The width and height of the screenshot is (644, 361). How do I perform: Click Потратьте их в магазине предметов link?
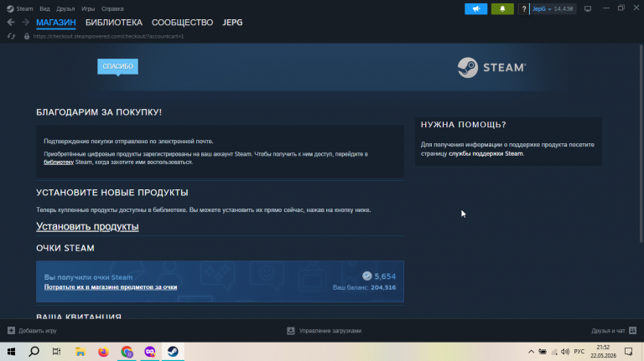pos(111,286)
